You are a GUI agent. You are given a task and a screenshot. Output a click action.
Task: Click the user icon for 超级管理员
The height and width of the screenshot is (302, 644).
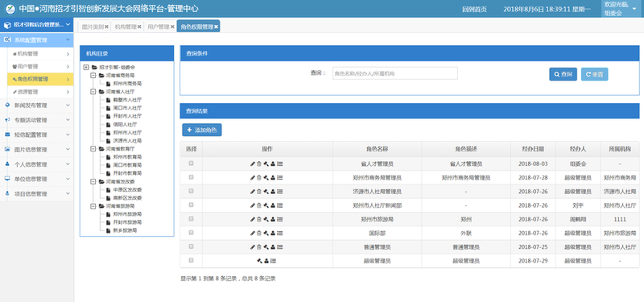point(266,260)
